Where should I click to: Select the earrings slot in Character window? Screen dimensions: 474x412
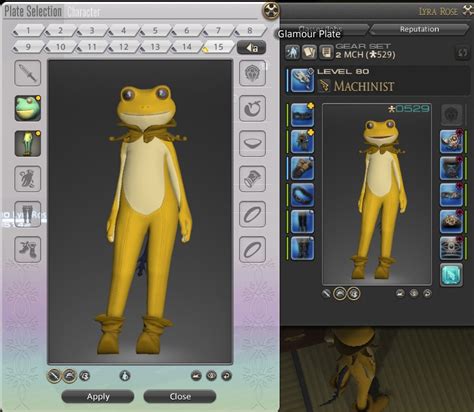pyautogui.click(x=451, y=142)
